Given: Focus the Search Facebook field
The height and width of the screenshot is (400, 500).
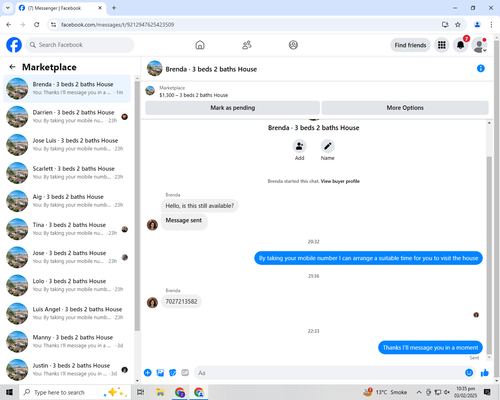Looking at the screenshot, I should 80,45.
